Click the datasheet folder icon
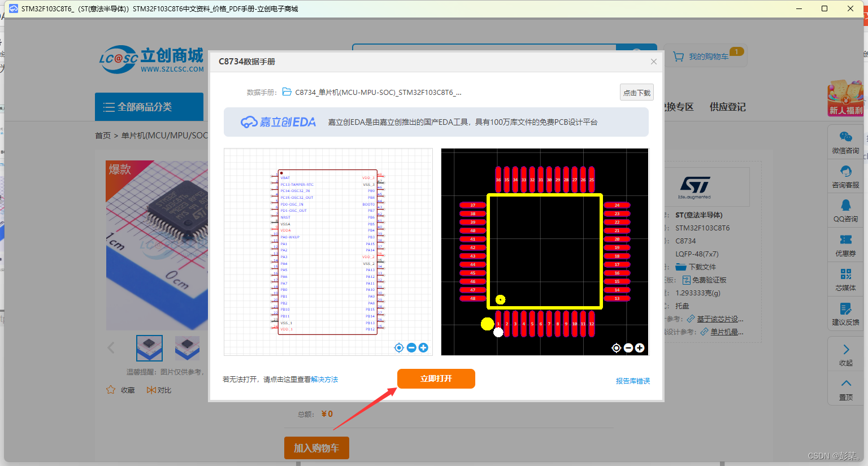The image size is (868, 466). point(287,92)
